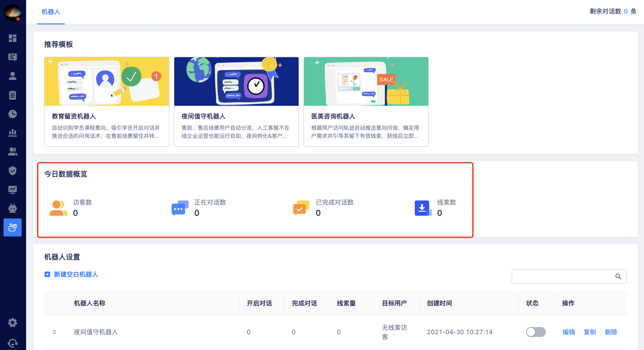This screenshot has width=644, height=350.
Task: Click the 夜间值守机器人 name in table row
Action: point(96,332)
